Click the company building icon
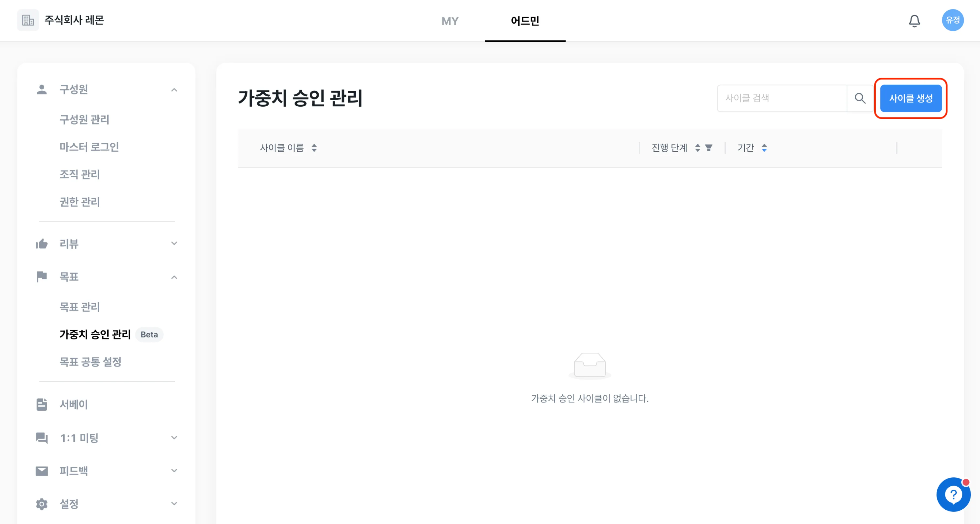The image size is (980, 524). tap(28, 20)
